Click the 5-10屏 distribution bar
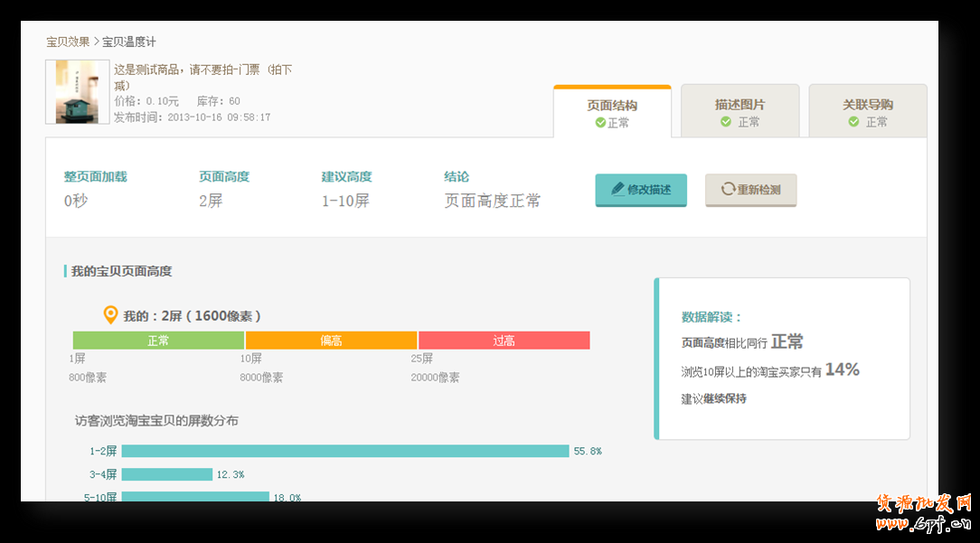The width and height of the screenshot is (980, 543). coord(195,497)
